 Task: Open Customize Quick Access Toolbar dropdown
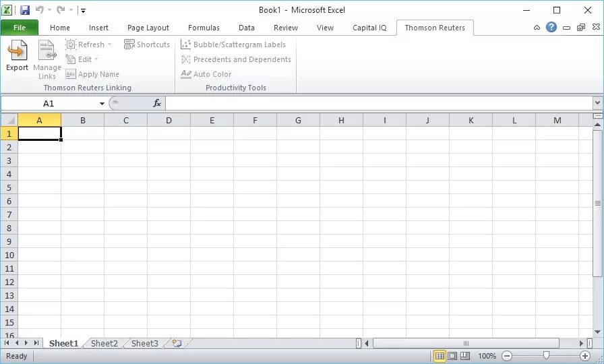click(83, 11)
